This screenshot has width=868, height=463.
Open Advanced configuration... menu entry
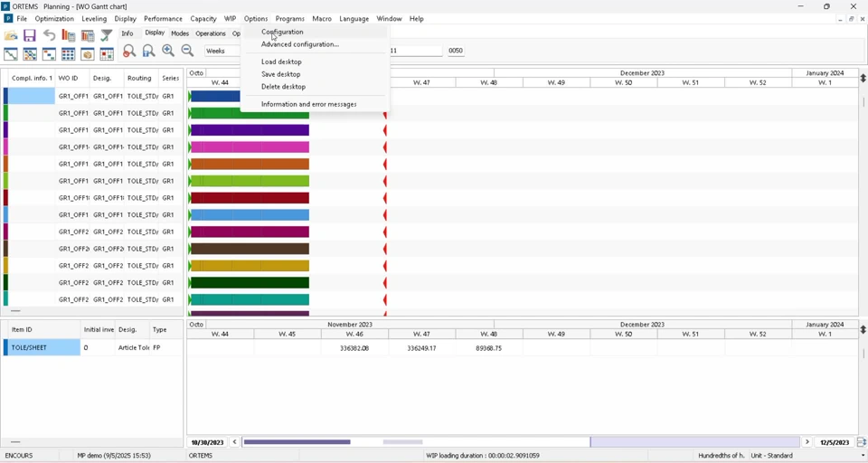pyautogui.click(x=300, y=44)
